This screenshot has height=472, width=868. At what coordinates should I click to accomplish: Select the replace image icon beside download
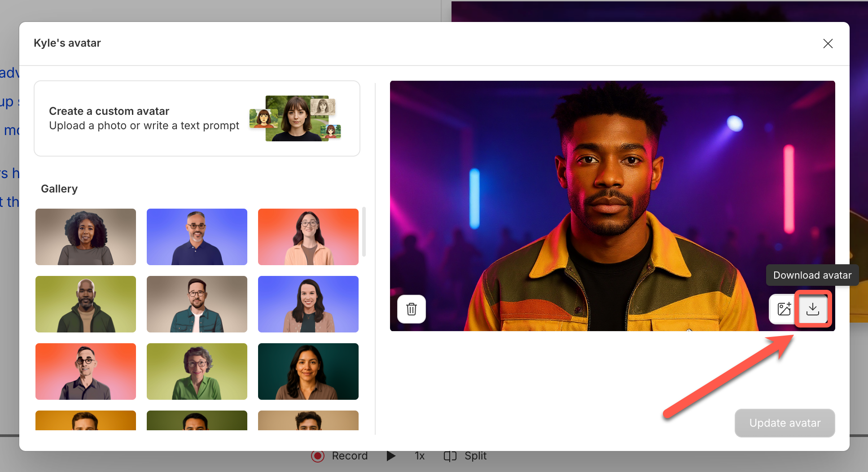coord(783,309)
